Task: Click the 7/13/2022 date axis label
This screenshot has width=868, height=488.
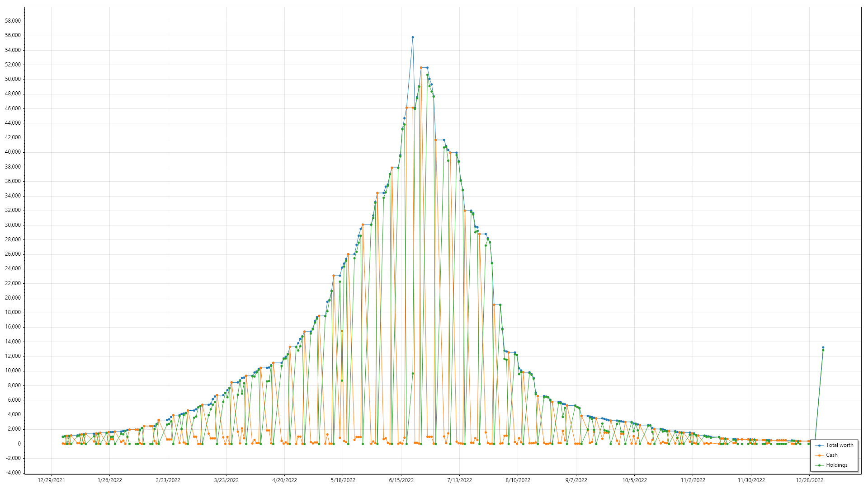Action: pyautogui.click(x=459, y=480)
